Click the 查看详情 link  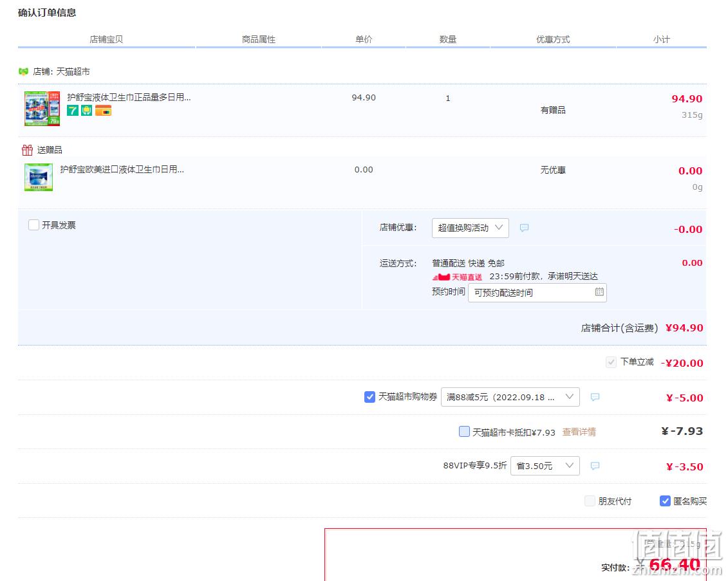pos(579,432)
